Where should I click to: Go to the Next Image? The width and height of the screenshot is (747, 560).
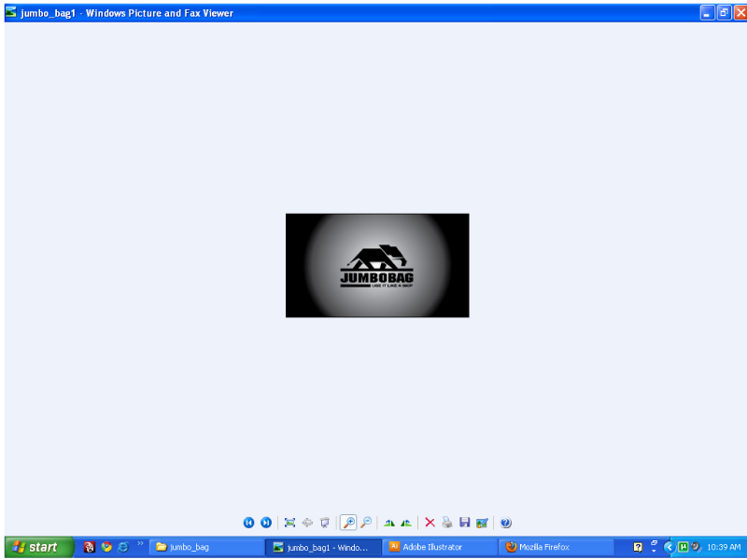pyautogui.click(x=266, y=523)
